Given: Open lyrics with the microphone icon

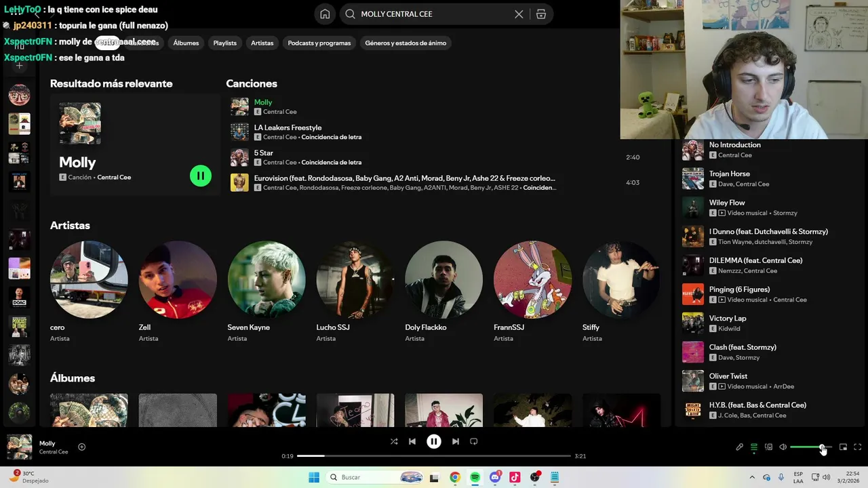Looking at the screenshot, I should [x=740, y=447].
